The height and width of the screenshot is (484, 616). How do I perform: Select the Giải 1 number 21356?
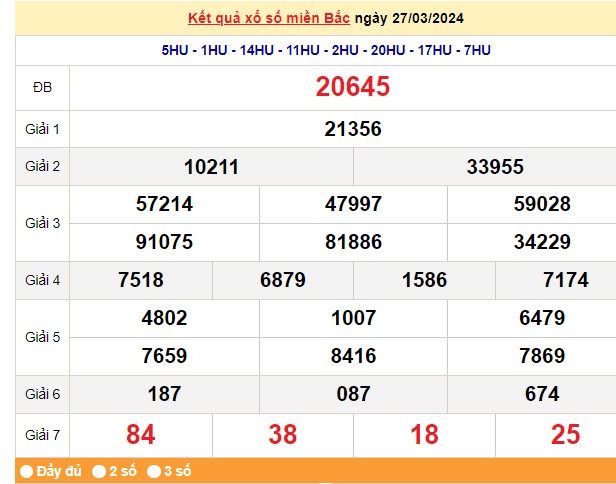point(352,129)
